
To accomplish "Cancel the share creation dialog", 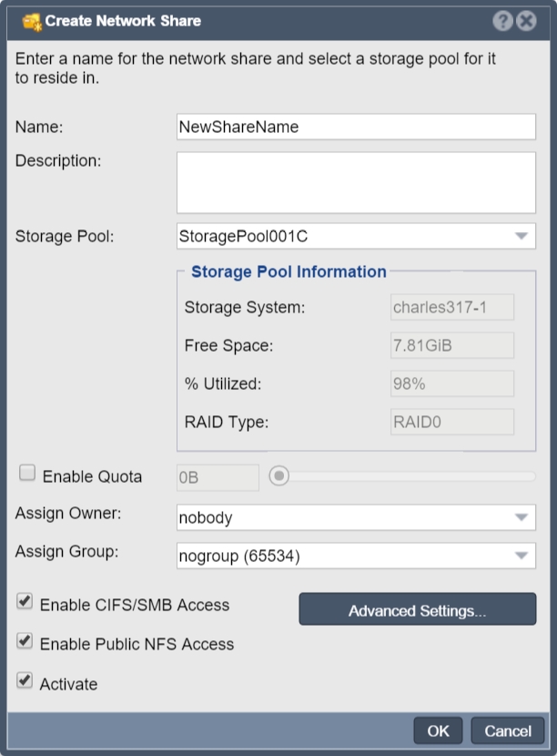I will click(x=508, y=730).
